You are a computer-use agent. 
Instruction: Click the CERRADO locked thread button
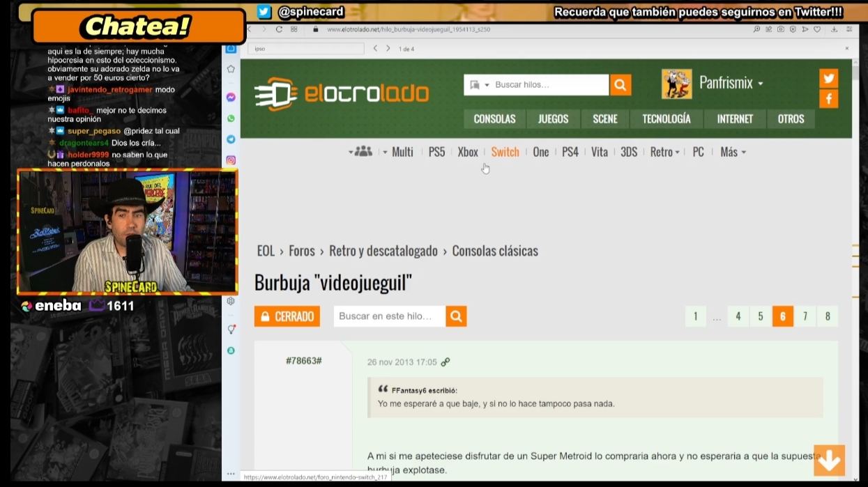coord(287,316)
